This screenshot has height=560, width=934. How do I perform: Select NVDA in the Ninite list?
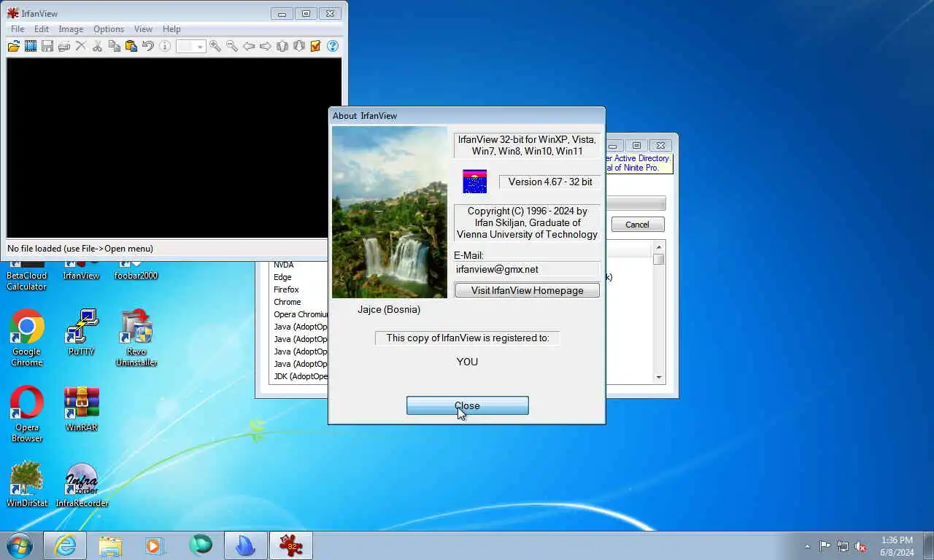[x=284, y=265]
